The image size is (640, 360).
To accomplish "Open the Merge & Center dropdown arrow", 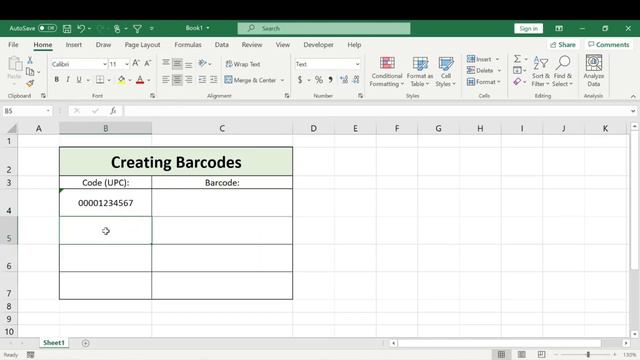I will 282,80.
